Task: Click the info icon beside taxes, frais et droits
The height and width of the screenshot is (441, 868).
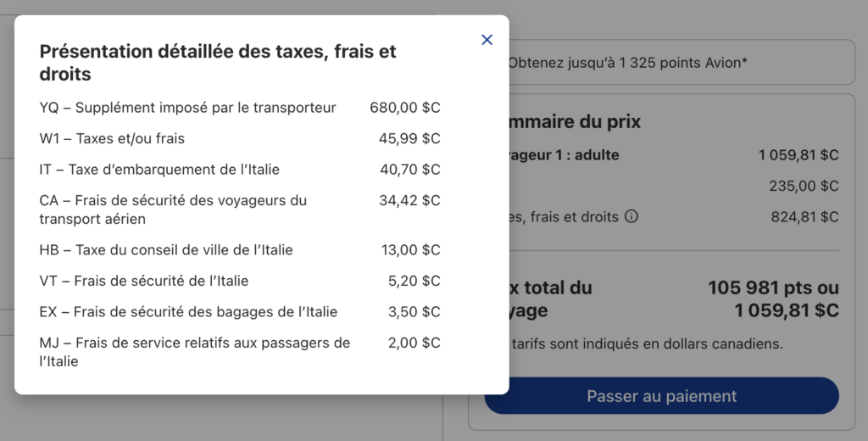Action: (631, 216)
